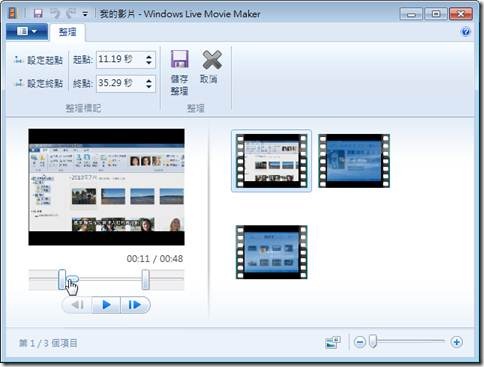Image resolution: width=484 pixels, height=367 pixels.
Task: Decrease end point with down stepper arrow
Action: (x=149, y=86)
